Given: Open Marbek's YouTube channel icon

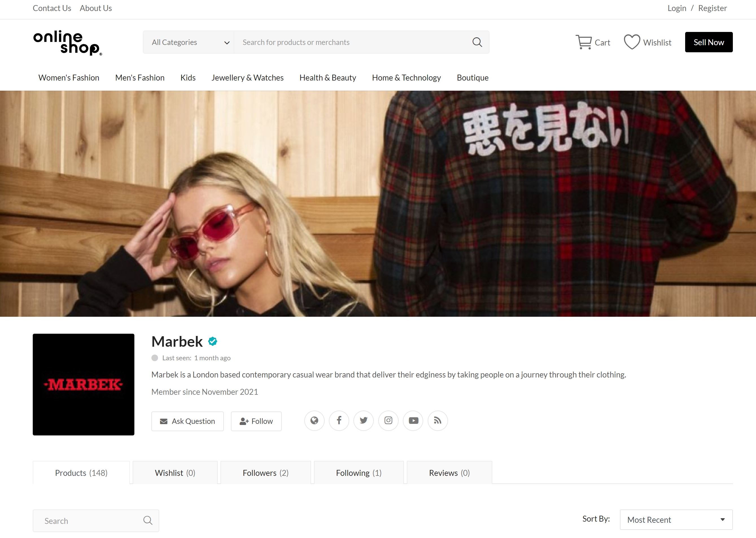Looking at the screenshot, I should [413, 421].
